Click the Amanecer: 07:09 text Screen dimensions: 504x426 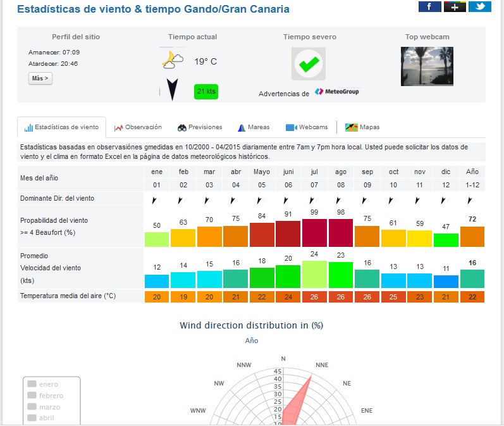tap(54, 52)
